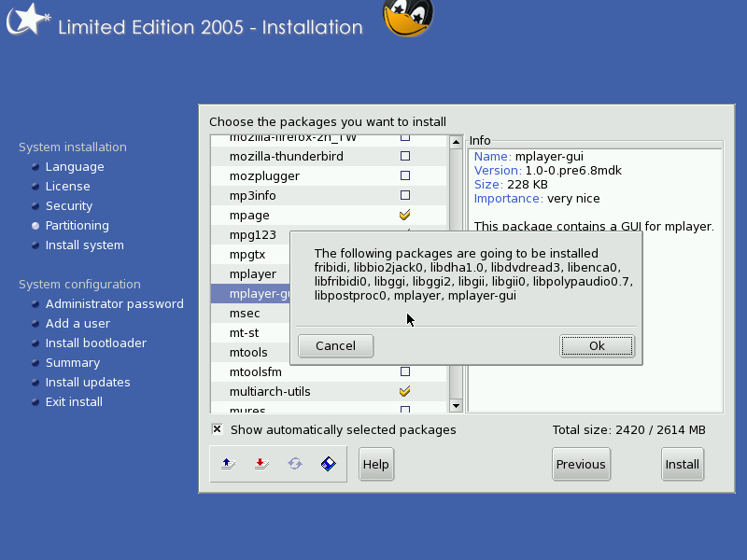Click the Install bootloader step
The height and width of the screenshot is (560, 747).
point(96,343)
